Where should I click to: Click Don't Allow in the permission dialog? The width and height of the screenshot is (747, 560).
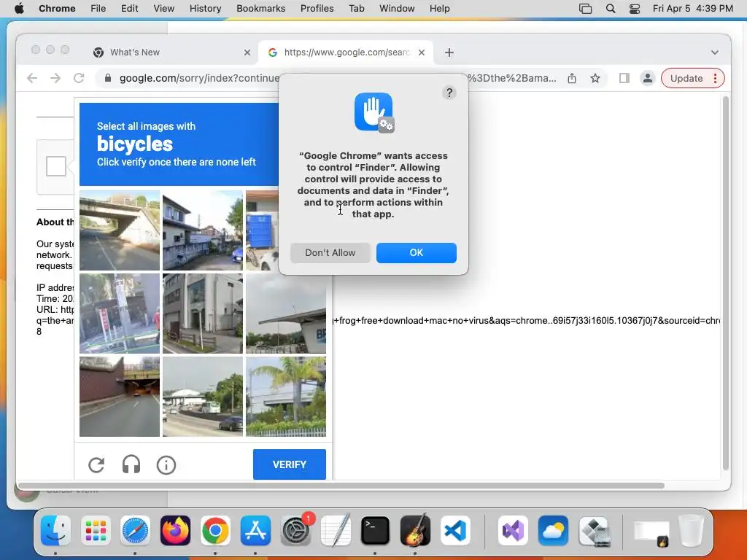tap(330, 253)
